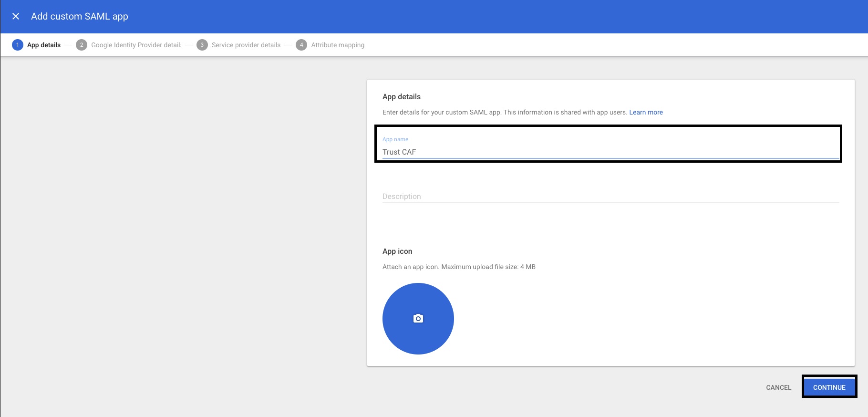Click the App details card heading

click(x=402, y=96)
